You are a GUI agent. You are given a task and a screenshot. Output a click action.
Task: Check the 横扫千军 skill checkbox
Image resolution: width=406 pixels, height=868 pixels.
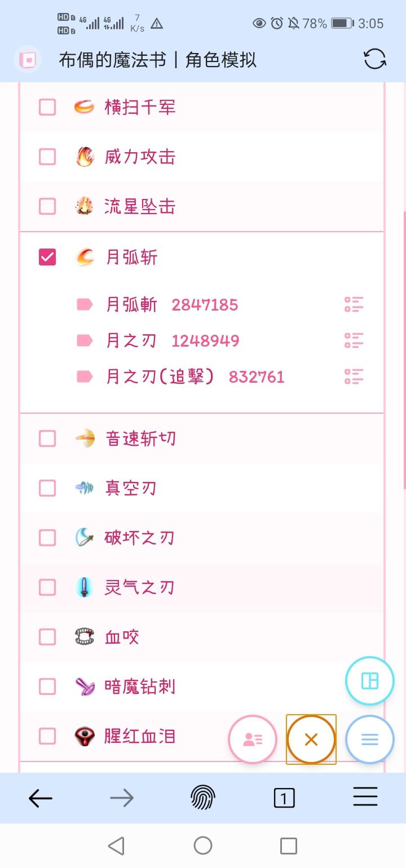(x=47, y=107)
